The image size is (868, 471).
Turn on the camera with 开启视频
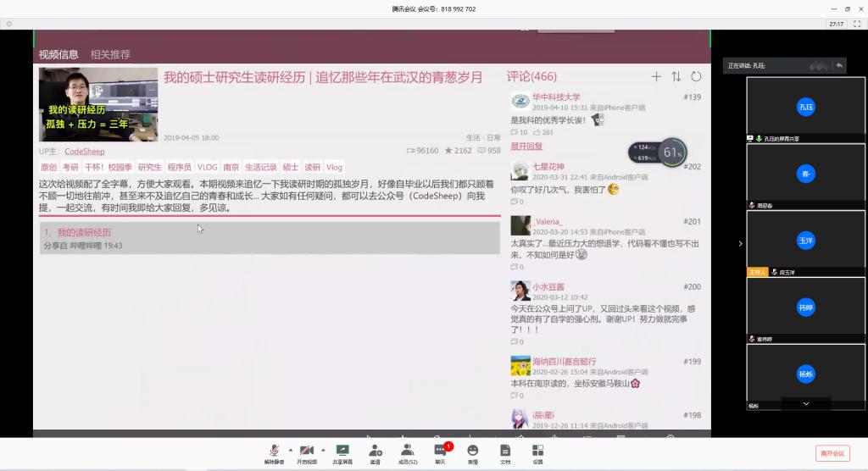[306, 452]
